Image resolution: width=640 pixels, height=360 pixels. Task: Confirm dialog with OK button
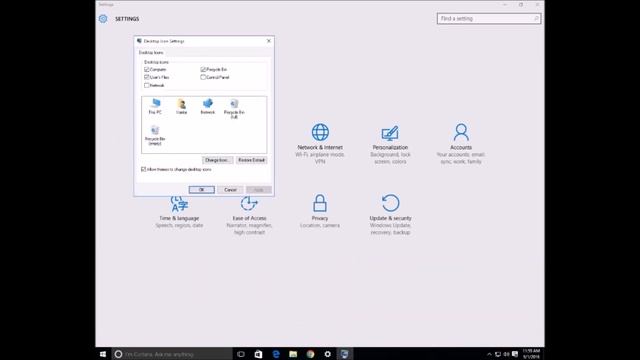point(202,190)
